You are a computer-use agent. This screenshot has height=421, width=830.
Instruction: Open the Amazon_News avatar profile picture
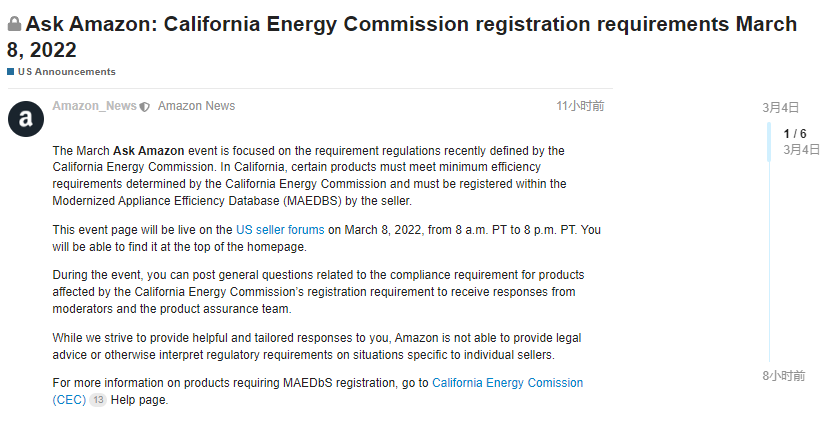26,119
